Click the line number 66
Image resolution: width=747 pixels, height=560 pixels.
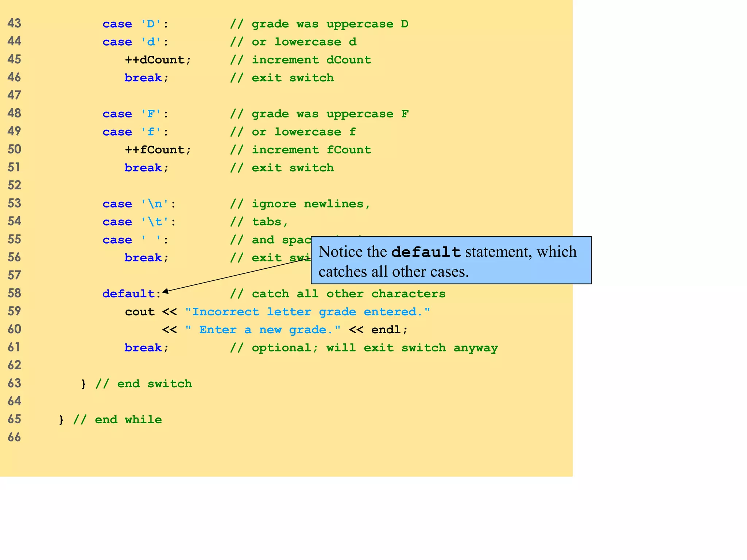pyautogui.click(x=14, y=437)
